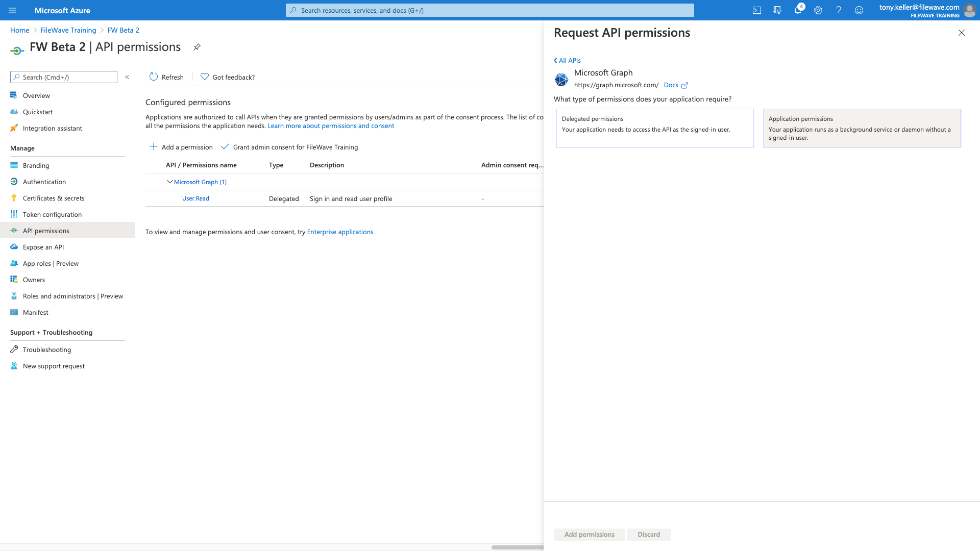Open Cloud Shell from the top bar
The height and width of the screenshot is (551, 980).
[757, 10]
